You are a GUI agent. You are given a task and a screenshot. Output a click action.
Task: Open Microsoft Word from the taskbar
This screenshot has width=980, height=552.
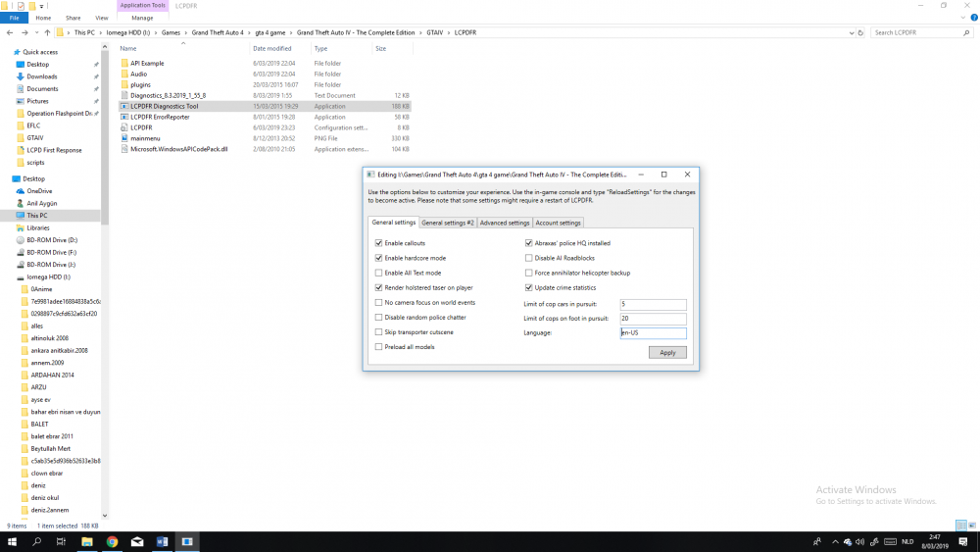(x=162, y=541)
